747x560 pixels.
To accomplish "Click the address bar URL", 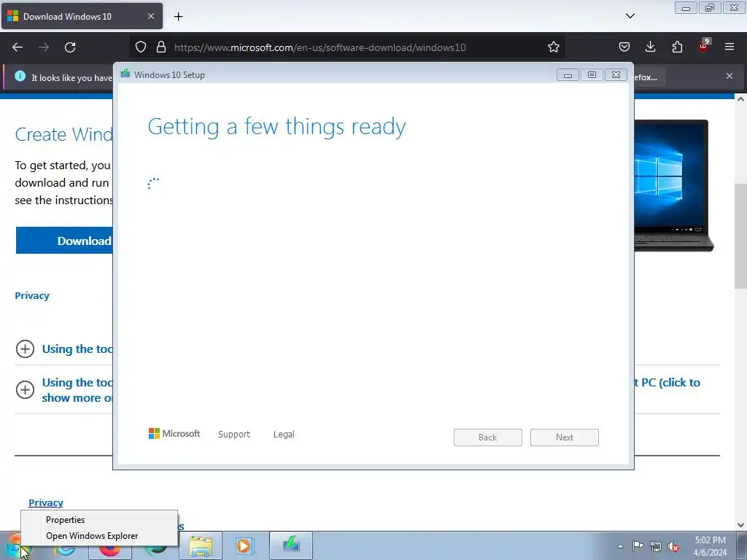I will (320, 47).
